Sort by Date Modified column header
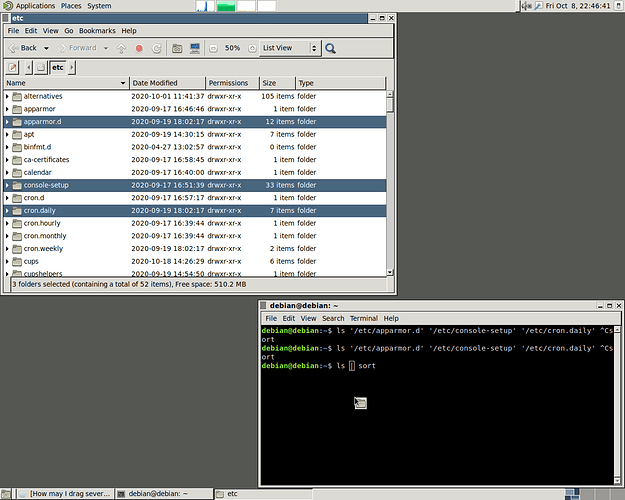 click(167, 83)
